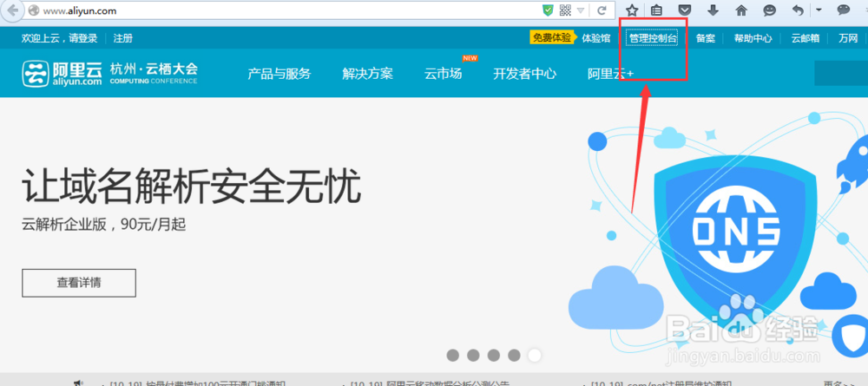Click 杭州·云栖大会 conference banner logo

(154, 73)
